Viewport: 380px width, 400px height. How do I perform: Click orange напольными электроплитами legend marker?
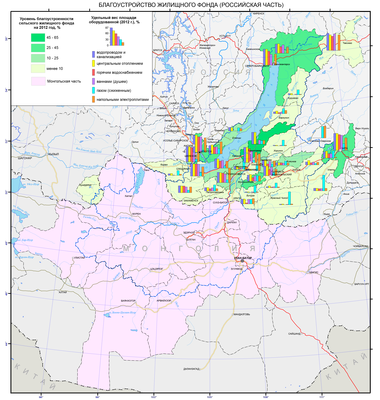(x=94, y=99)
